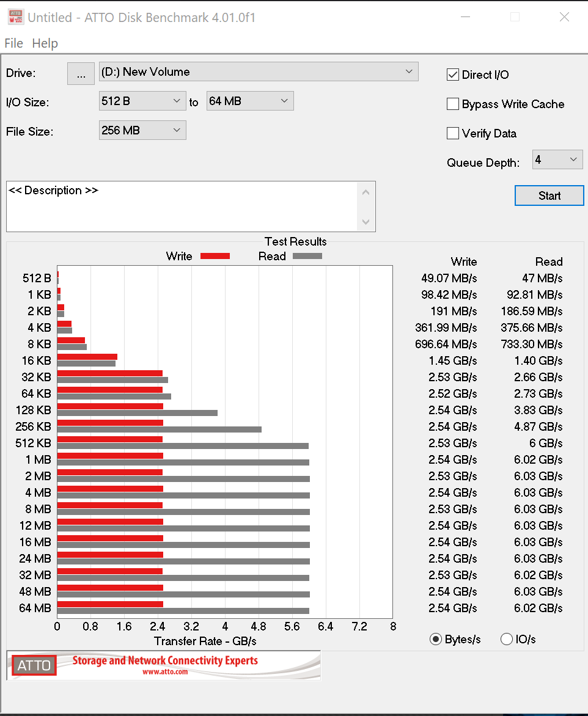Select the IO/s radio button
Image resolution: width=588 pixels, height=716 pixels.
click(506, 640)
